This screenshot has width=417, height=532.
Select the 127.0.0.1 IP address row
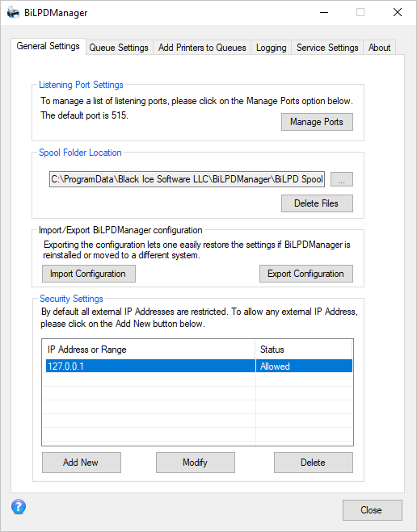tap(199, 366)
